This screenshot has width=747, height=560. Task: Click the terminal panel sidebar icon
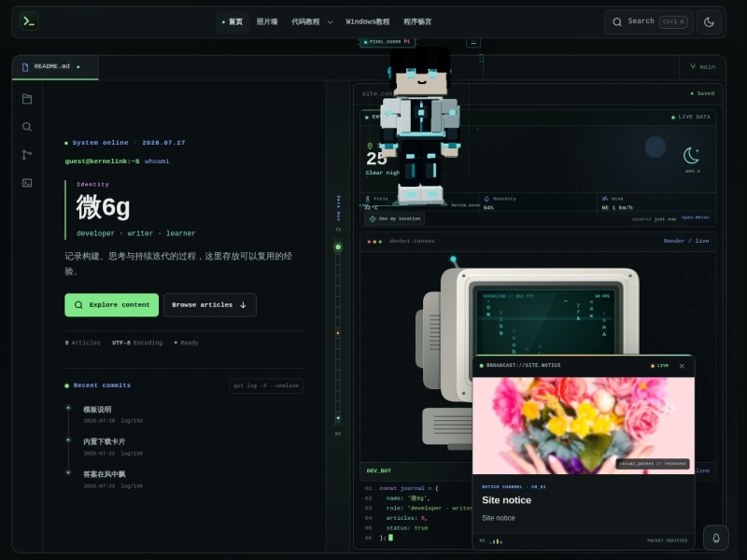tap(27, 183)
